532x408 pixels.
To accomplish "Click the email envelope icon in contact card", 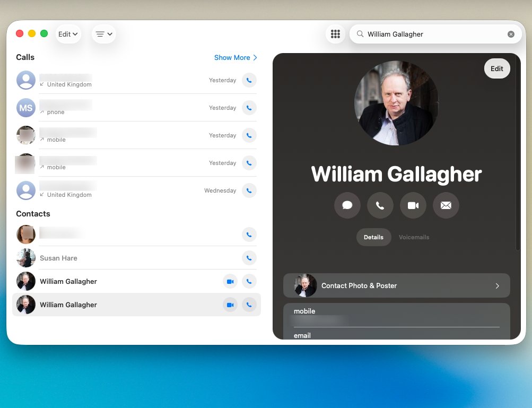I will click(x=446, y=205).
